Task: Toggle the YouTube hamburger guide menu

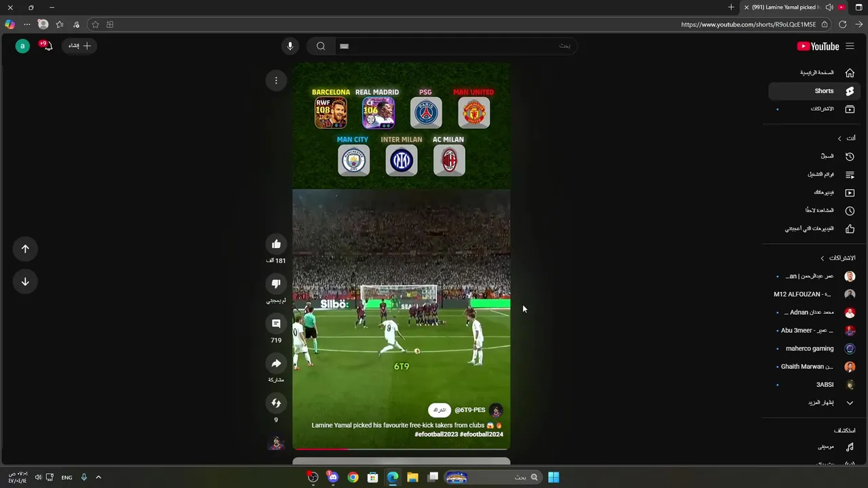Action: [x=850, y=46]
